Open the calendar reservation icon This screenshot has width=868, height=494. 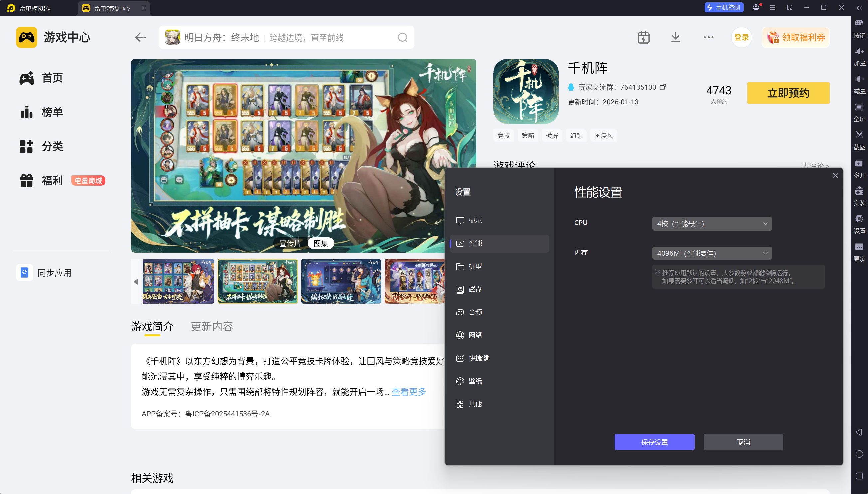point(643,37)
